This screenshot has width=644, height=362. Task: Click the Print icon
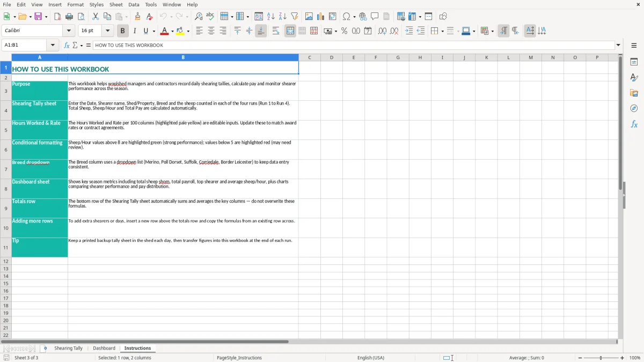69,17
